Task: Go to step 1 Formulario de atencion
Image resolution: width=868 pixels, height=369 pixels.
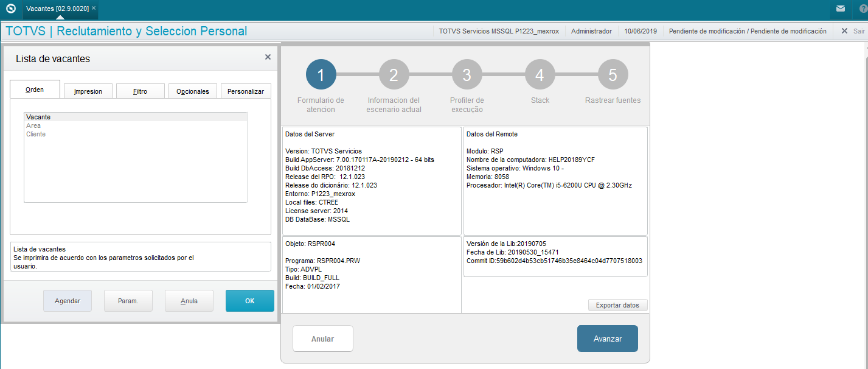Action: pyautogui.click(x=321, y=75)
